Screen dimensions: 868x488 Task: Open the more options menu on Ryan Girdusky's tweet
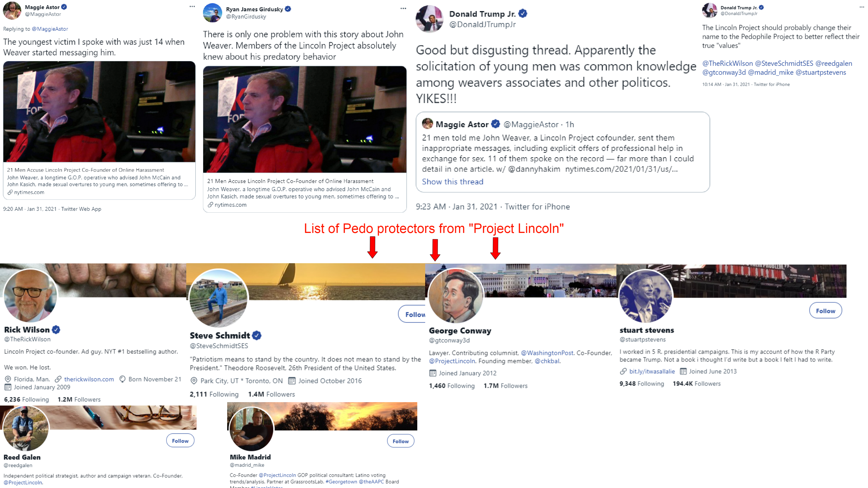click(403, 8)
